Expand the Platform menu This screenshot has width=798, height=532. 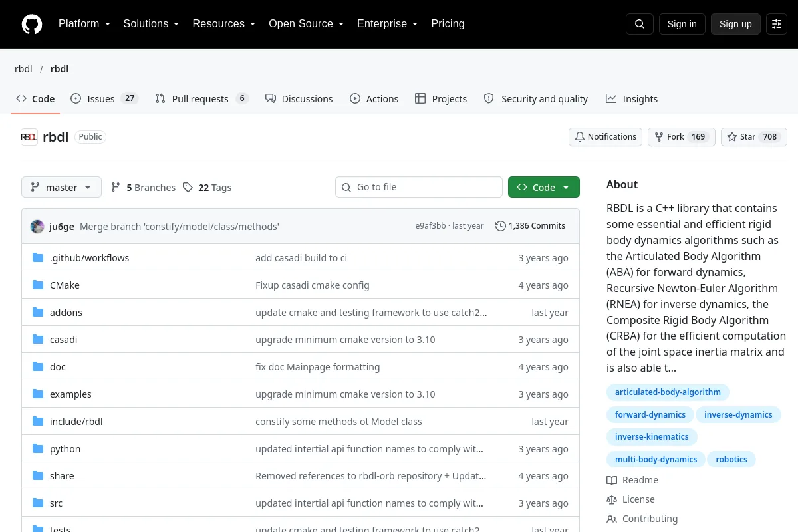[x=84, y=24]
